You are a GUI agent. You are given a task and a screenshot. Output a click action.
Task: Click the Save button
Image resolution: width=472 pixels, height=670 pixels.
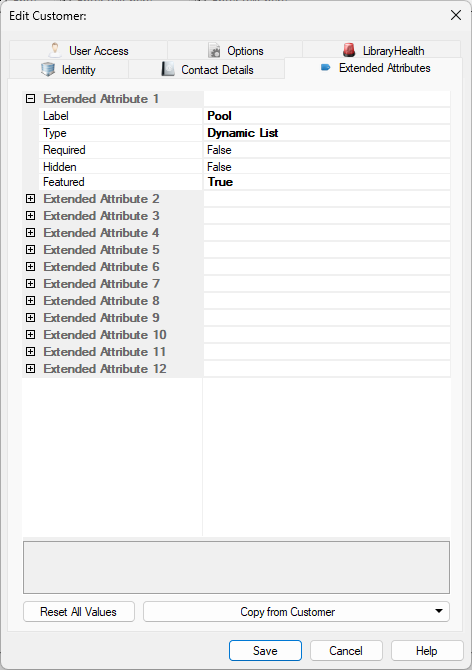pyautogui.click(x=265, y=650)
